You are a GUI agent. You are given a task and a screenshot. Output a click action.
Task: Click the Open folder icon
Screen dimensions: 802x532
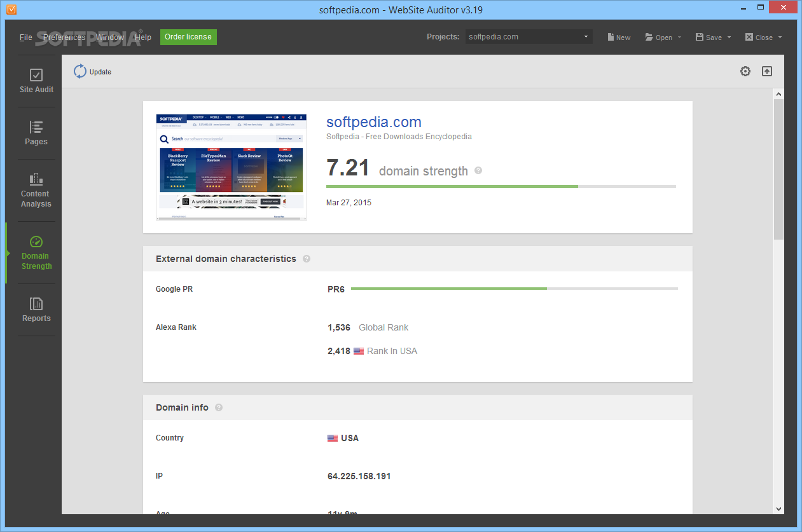tap(649, 37)
